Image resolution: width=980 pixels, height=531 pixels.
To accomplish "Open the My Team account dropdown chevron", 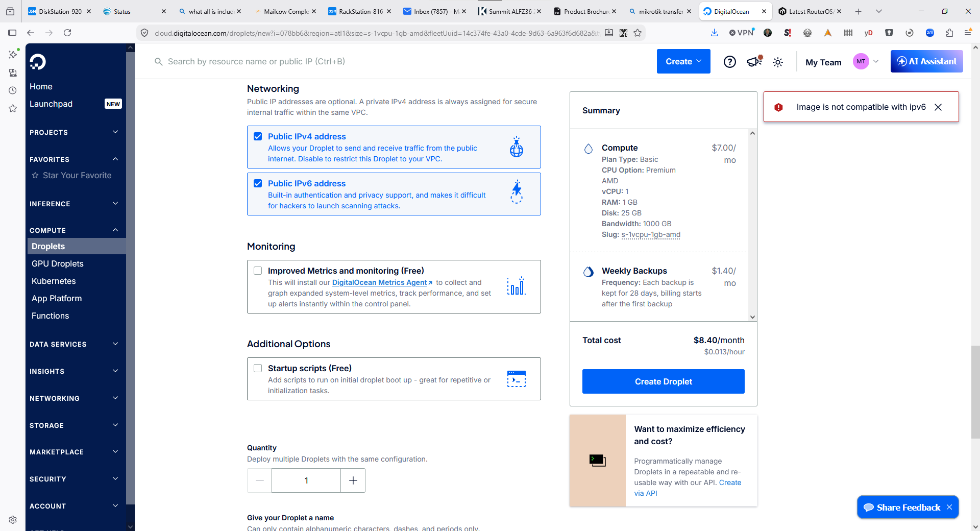I will tap(876, 62).
